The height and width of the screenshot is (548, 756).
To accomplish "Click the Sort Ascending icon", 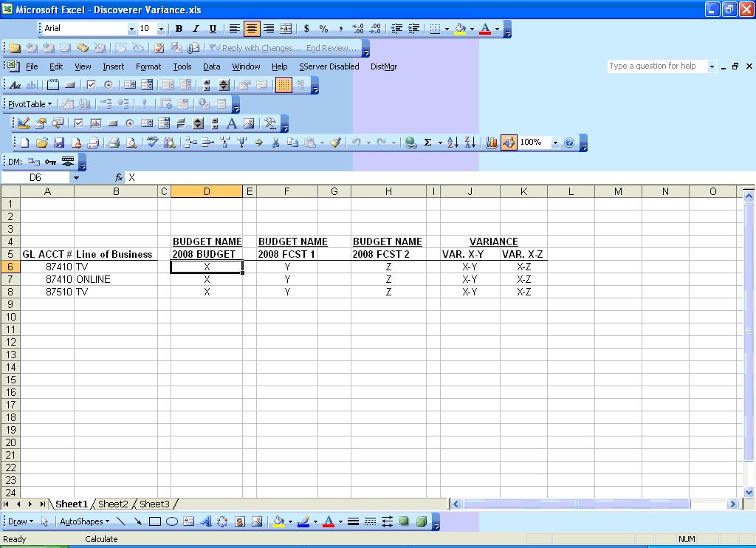I will click(453, 143).
